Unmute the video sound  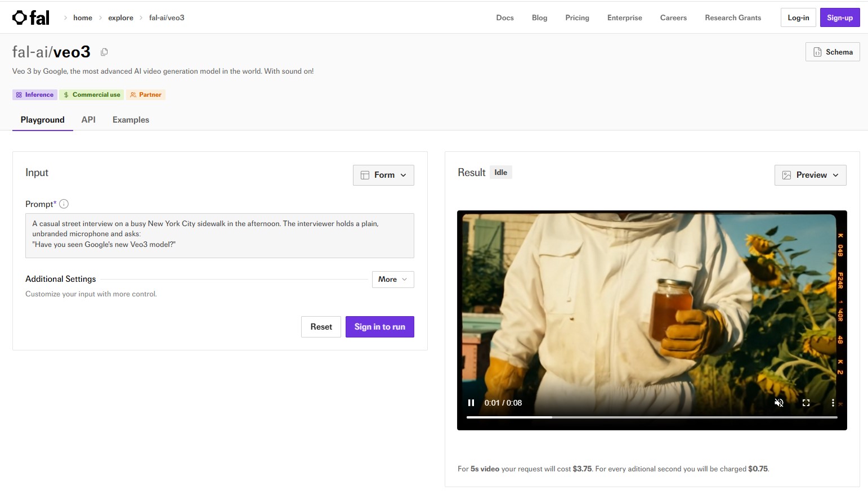pyautogui.click(x=779, y=403)
